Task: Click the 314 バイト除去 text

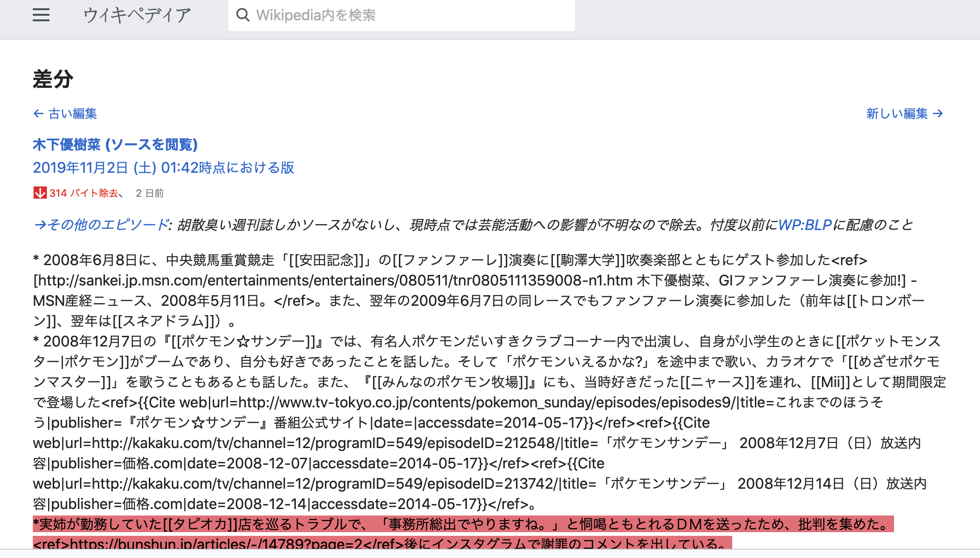Action: [84, 193]
